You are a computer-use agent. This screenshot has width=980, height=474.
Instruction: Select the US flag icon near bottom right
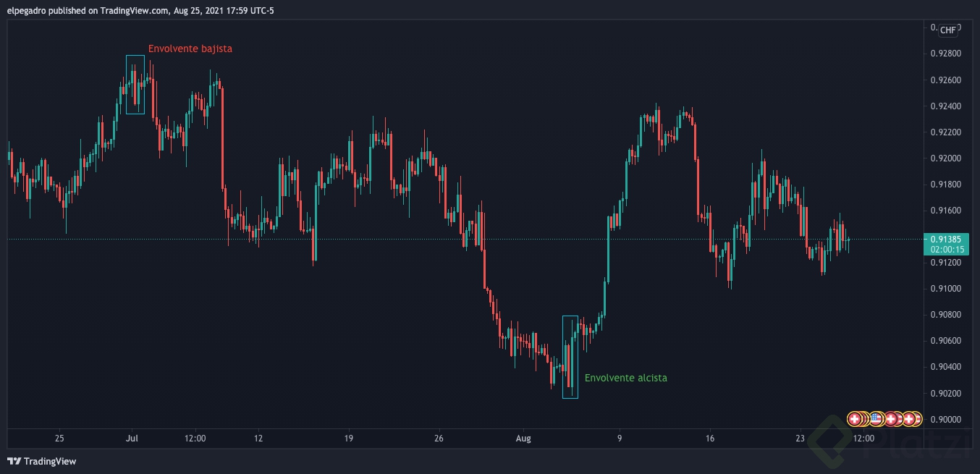coord(876,418)
